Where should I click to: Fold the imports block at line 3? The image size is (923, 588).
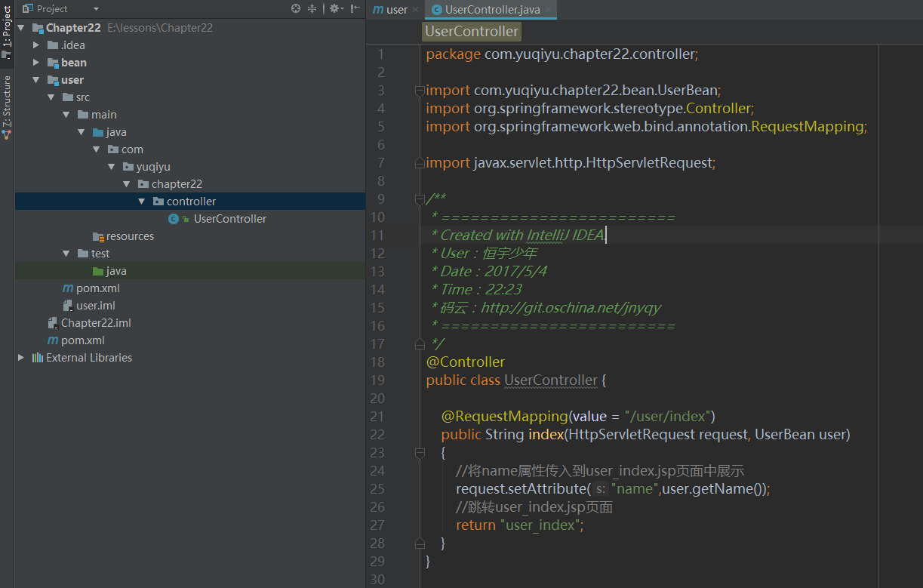420,91
